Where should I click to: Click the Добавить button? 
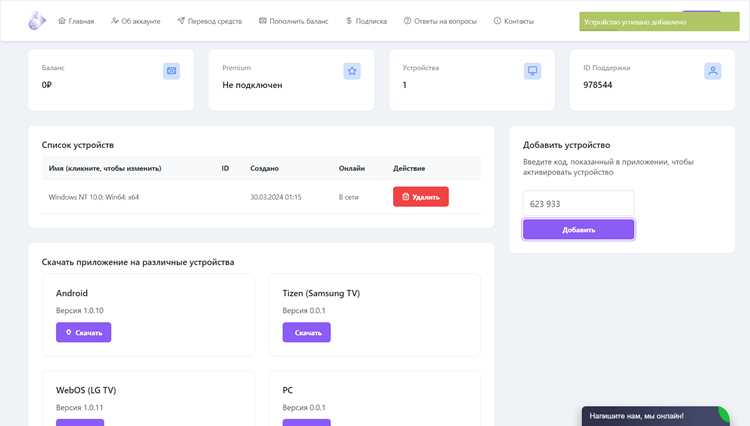[x=578, y=229]
